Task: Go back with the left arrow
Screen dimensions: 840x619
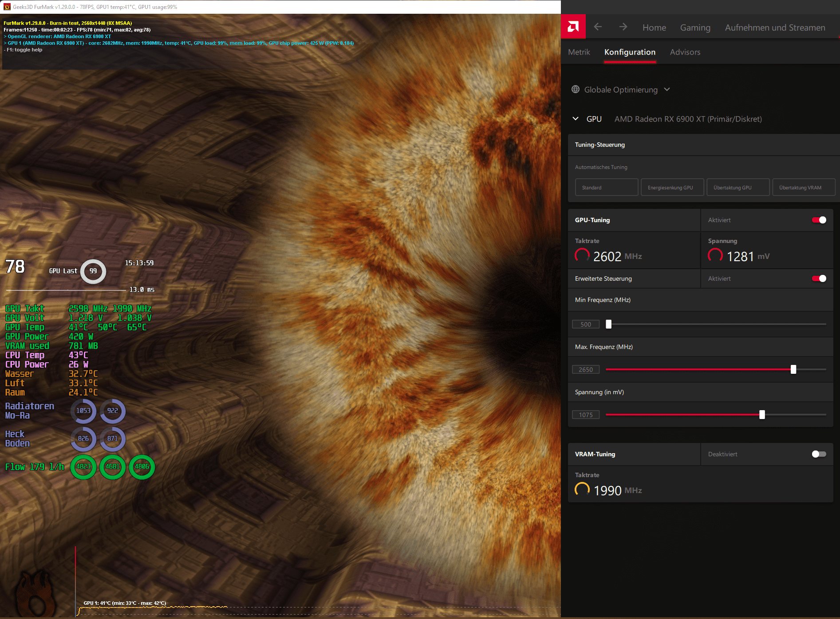Action: click(x=598, y=27)
